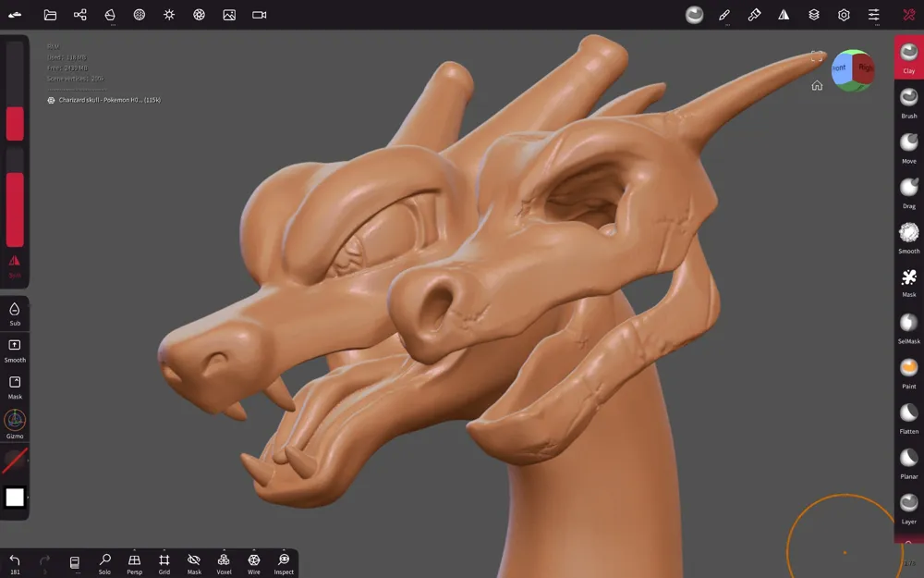Toggle the Grid display
924x578 pixels.
click(164, 563)
